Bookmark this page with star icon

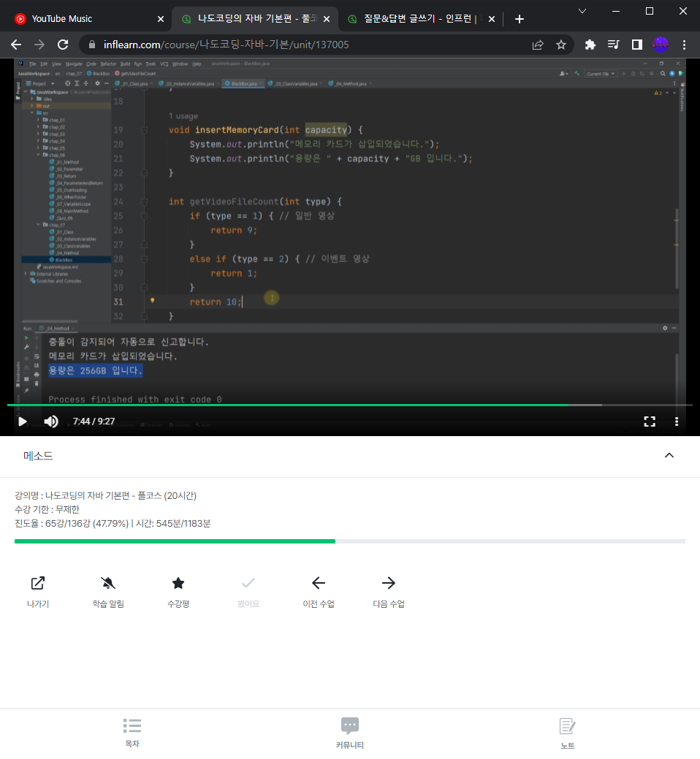(x=561, y=45)
